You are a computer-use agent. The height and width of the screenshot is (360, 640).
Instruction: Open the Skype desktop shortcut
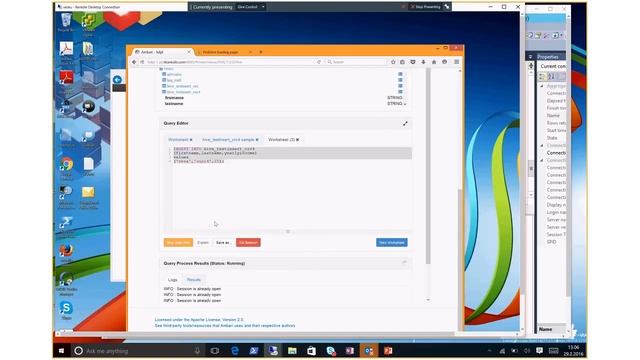pyautogui.click(x=66, y=310)
